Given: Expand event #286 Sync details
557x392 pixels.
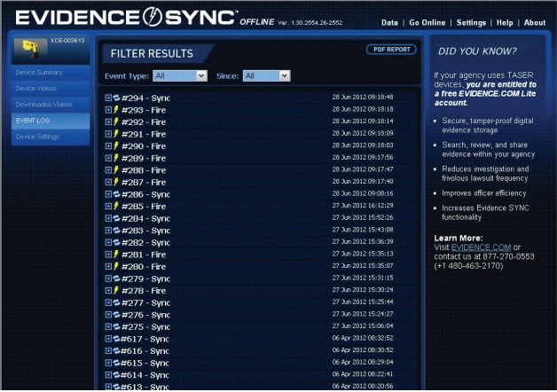Looking at the screenshot, I should [108, 194].
